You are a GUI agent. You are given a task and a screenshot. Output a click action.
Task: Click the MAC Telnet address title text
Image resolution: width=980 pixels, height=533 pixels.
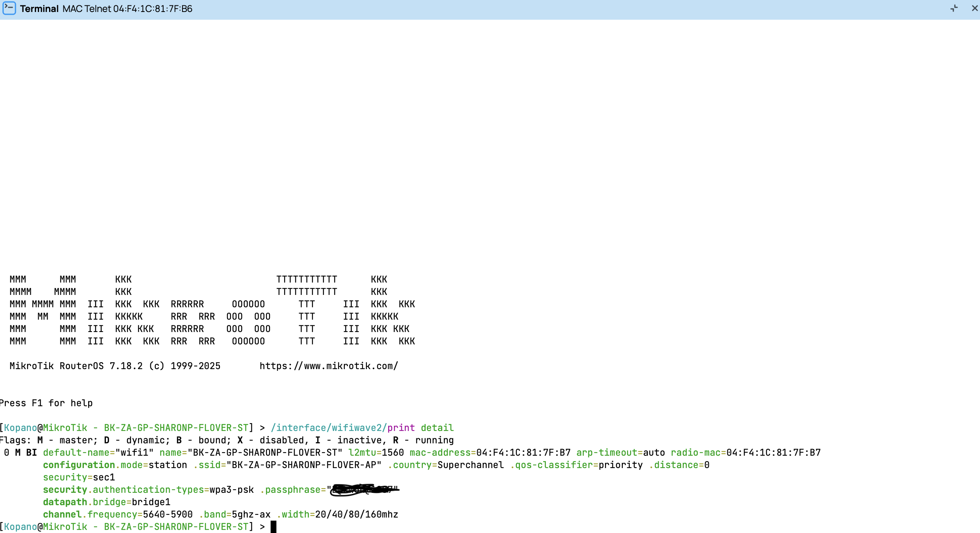point(127,9)
